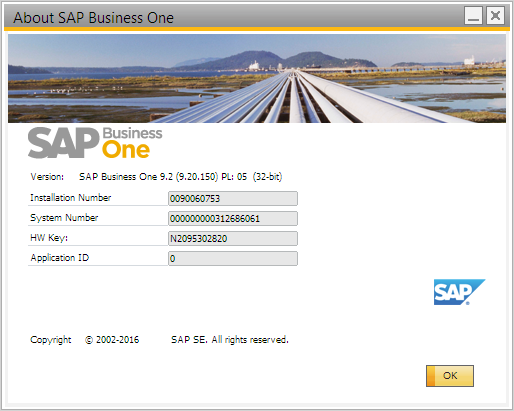Screen dimensions: 514x411
Task: Click the pipeline banner image
Action: [257, 78]
